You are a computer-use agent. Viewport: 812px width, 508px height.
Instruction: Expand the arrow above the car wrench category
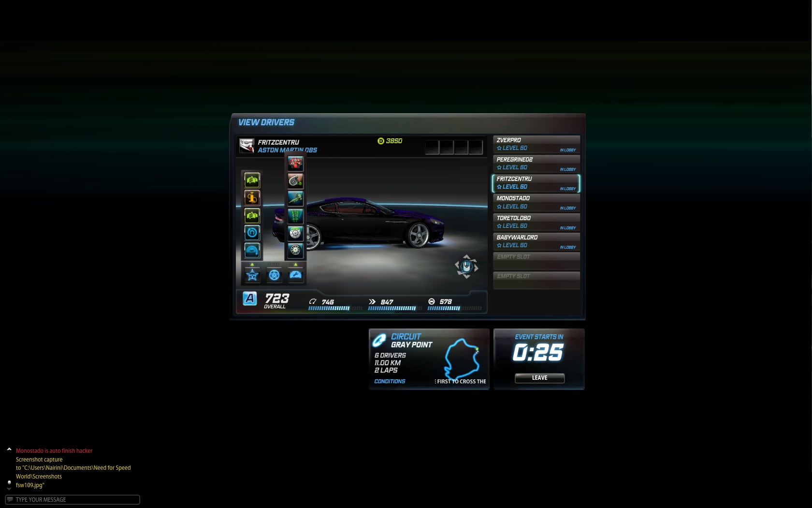click(295, 264)
